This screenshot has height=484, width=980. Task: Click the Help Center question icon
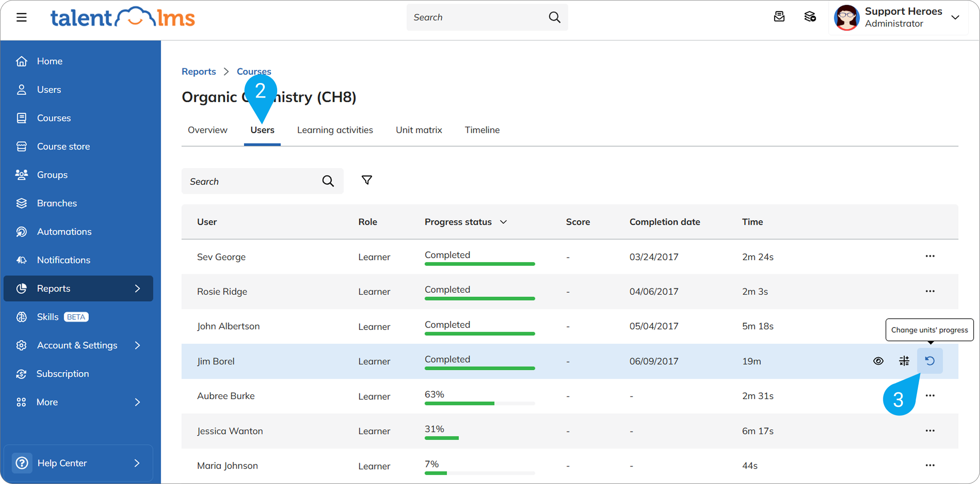coord(22,463)
